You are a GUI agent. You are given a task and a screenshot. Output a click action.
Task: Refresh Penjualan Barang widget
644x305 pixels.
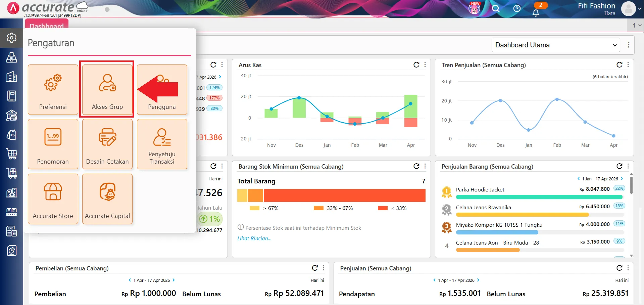tap(619, 166)
